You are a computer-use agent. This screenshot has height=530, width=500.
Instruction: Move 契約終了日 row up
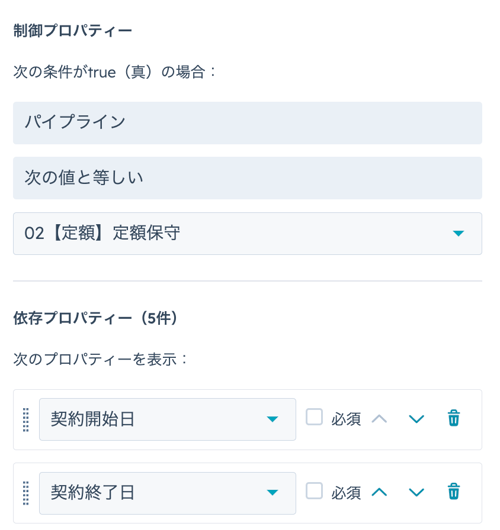379,492
